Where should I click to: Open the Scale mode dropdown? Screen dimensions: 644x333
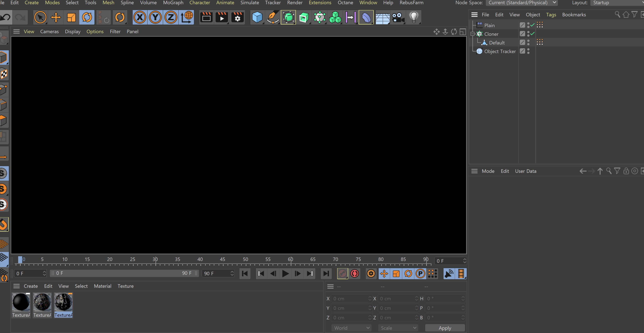(x=398, y=328)
